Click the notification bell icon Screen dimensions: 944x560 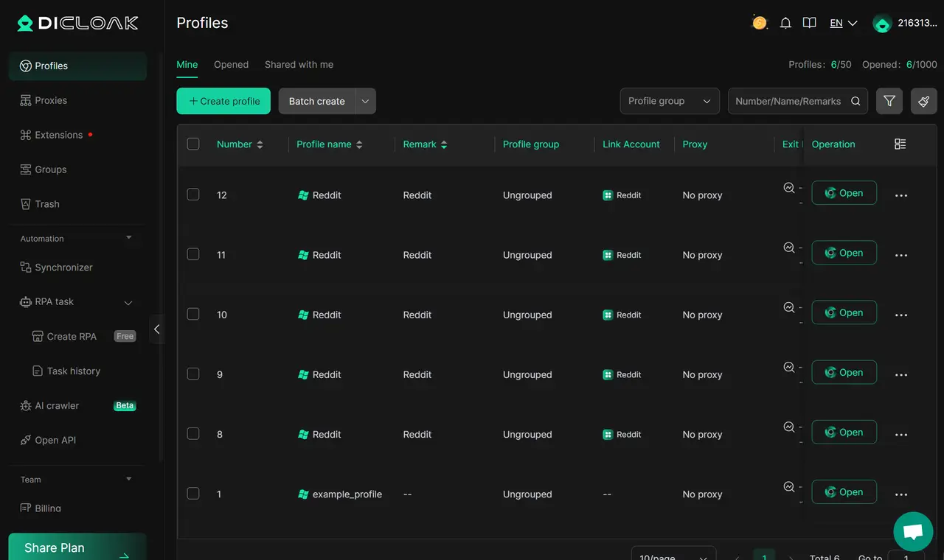pyautogui.click(x=785, y=23)
